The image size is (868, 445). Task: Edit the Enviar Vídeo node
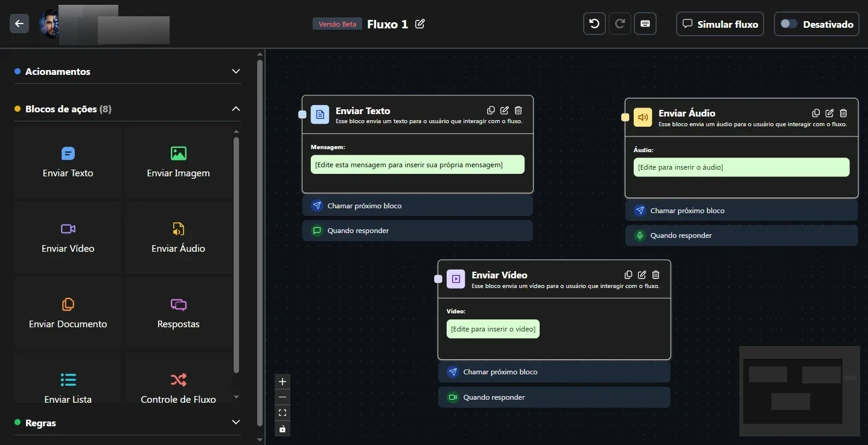pyautogui.click(x=642, y=275)
